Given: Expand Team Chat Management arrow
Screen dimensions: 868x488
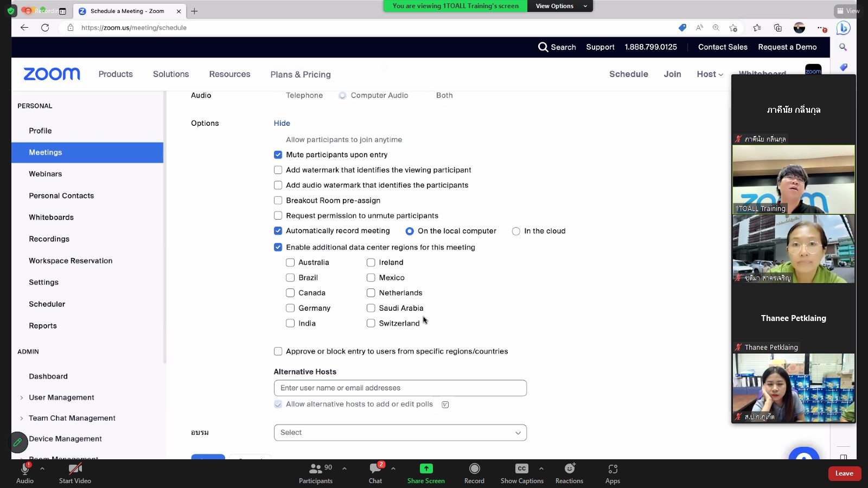Looking at the screenshot, I should point(22,418).
